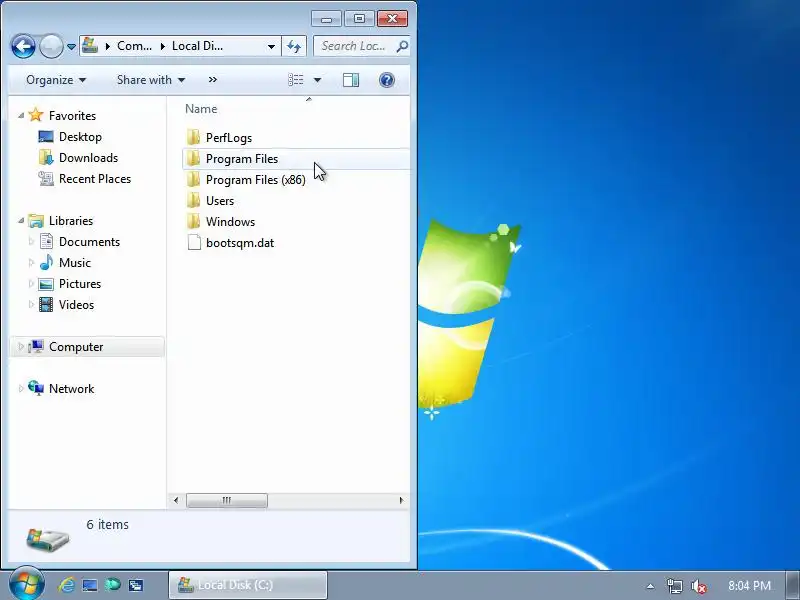This screenshot has height=600, width=800.
Task: Expand the Music library
Action: click(x=31, y=263)
